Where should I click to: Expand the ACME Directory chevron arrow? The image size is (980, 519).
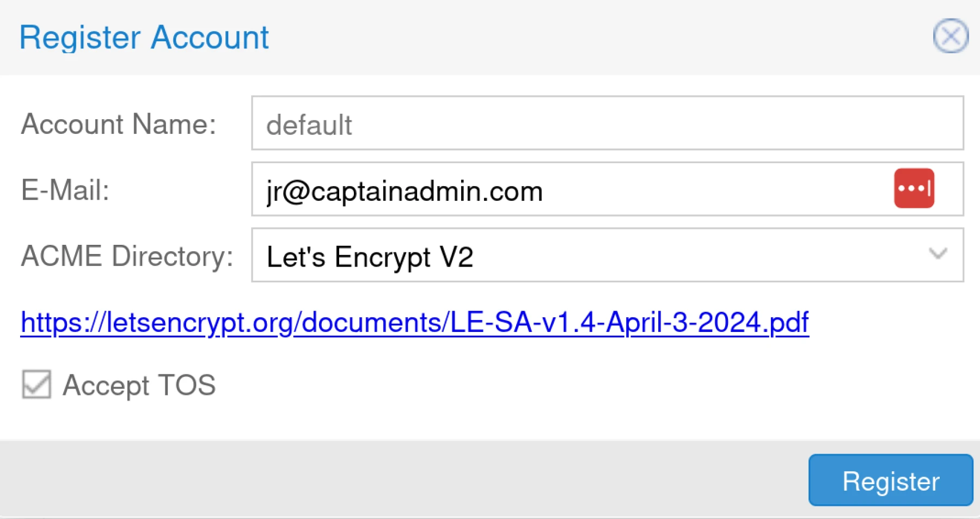pos(938,255)
